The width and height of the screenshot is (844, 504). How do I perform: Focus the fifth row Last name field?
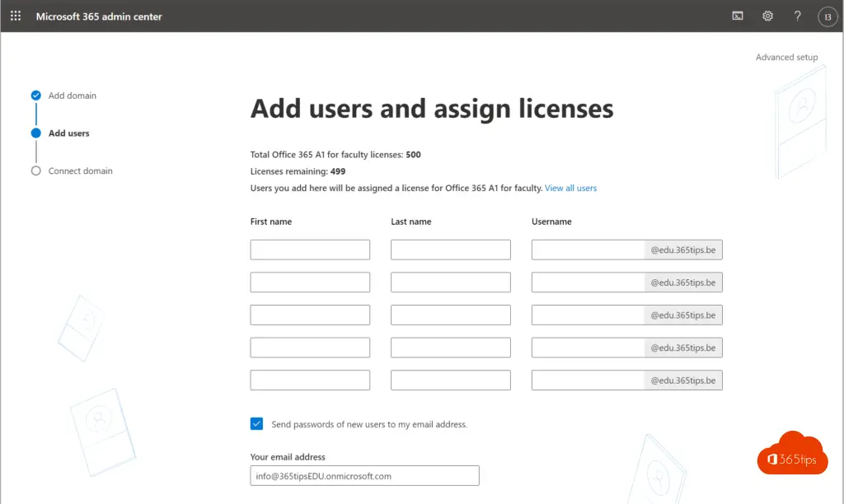click(451, 380)
